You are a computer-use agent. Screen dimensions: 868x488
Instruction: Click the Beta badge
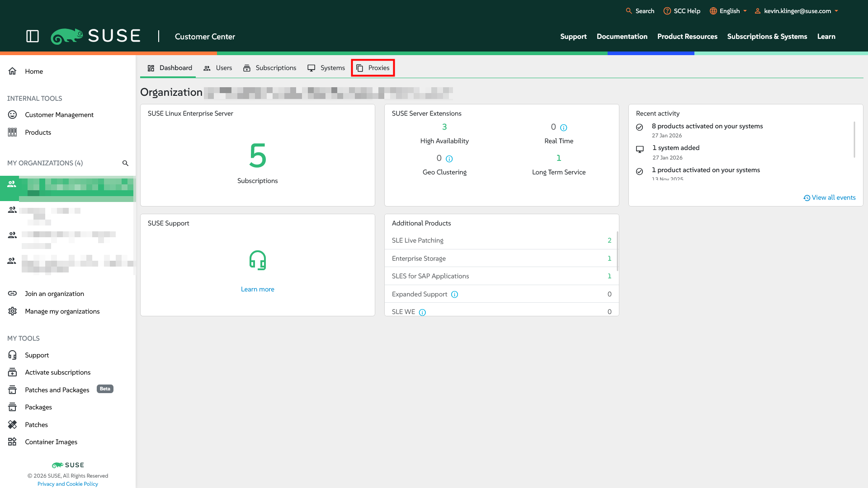tap(105, 389)
